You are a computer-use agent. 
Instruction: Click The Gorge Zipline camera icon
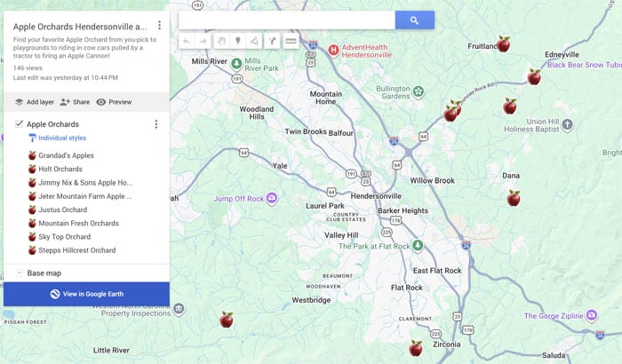click(592, 316)
